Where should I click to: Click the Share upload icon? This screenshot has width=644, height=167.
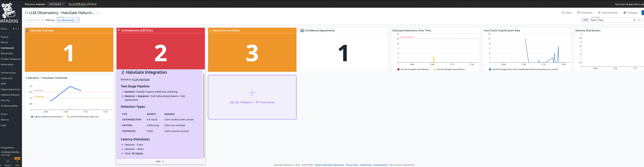tap(563, 13)
